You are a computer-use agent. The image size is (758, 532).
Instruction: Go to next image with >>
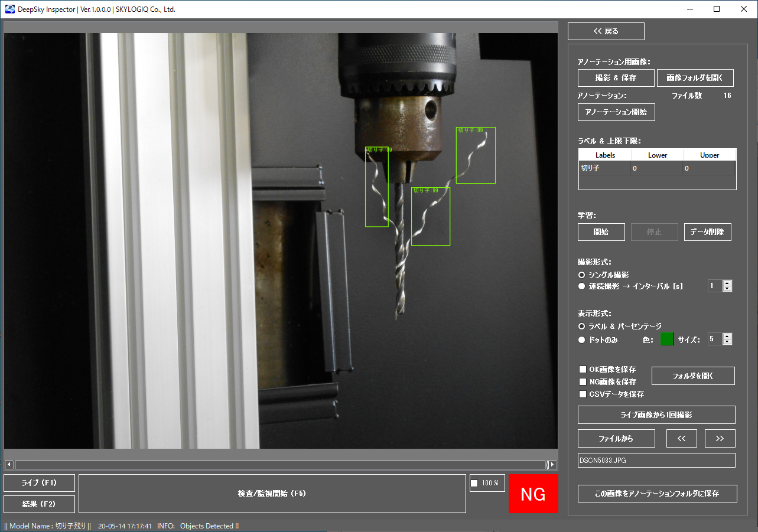(x=720, y=439)
